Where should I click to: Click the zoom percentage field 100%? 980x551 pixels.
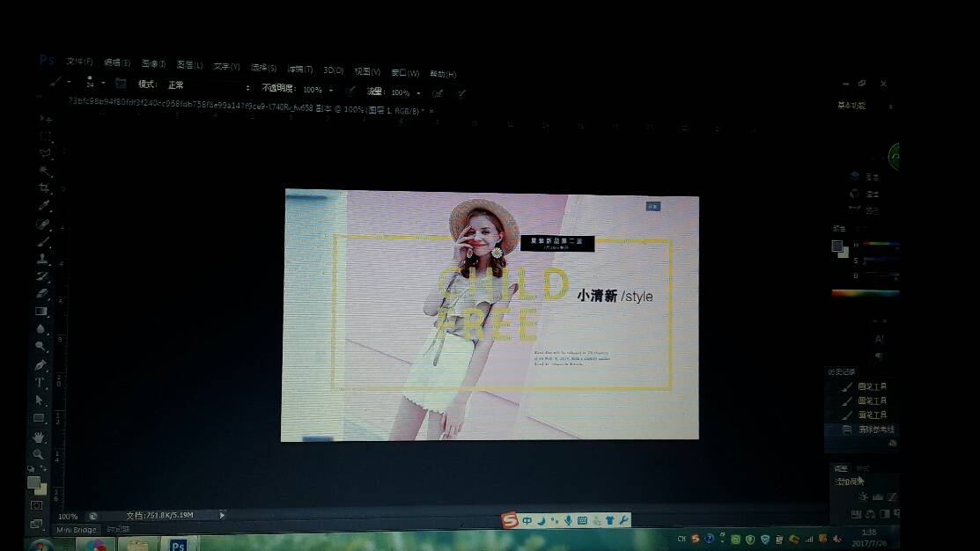pyautogui.click(x=68, y=517)
